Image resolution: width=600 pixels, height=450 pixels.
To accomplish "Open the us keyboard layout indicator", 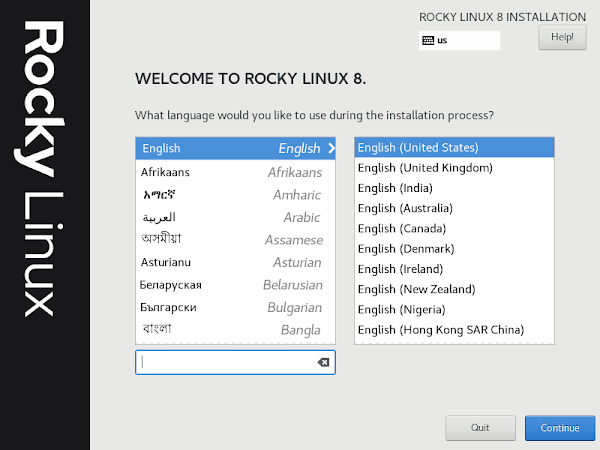I will 459,40.
